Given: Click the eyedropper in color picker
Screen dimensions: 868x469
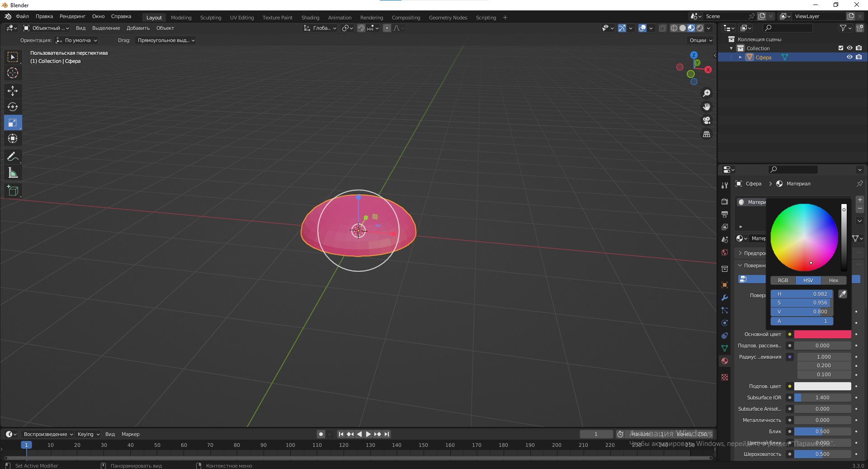Looking at the screenshot, I should tap(843, 294).
